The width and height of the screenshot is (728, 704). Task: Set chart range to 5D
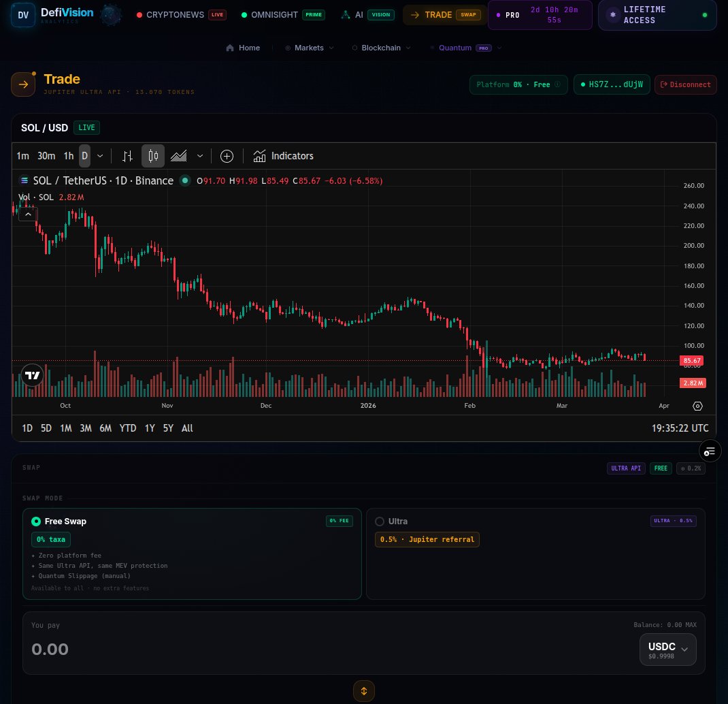click(x=46, y=428)
